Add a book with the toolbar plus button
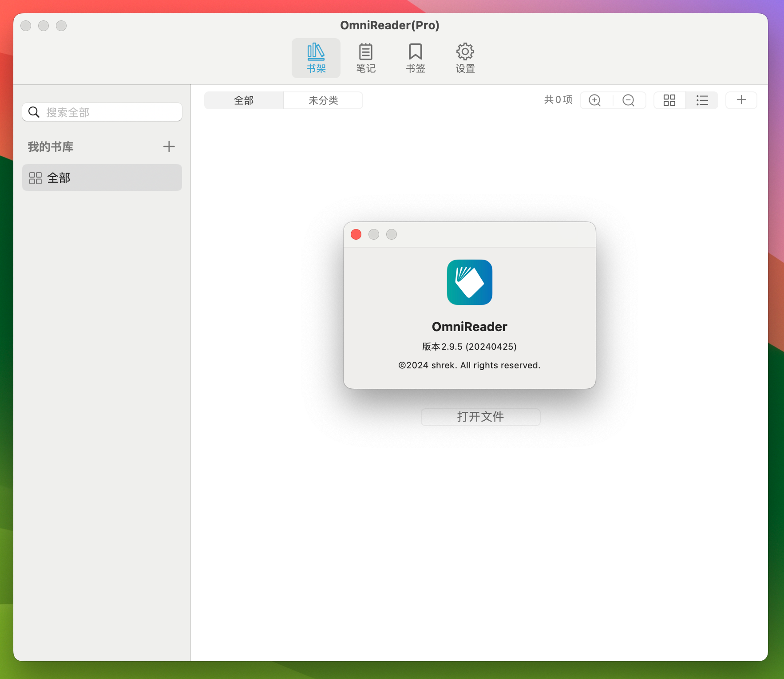 click(x=741, y=100)
